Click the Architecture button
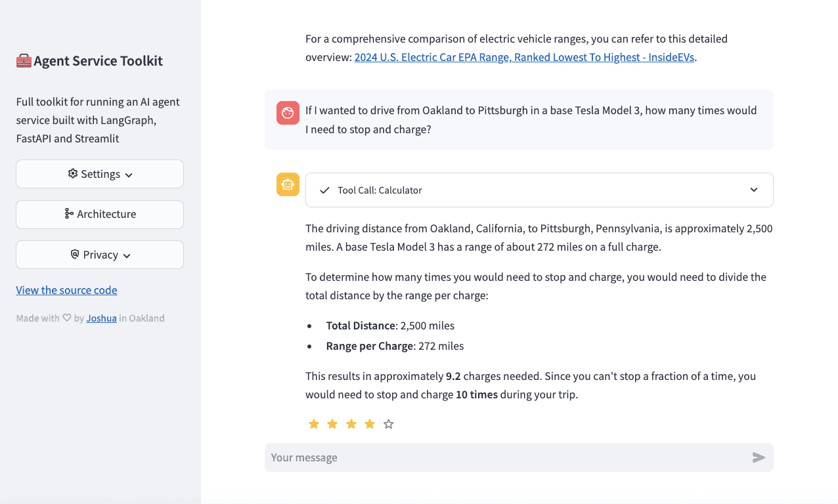The width and height of the screenshot is (838, 504). tap(99, 214)
